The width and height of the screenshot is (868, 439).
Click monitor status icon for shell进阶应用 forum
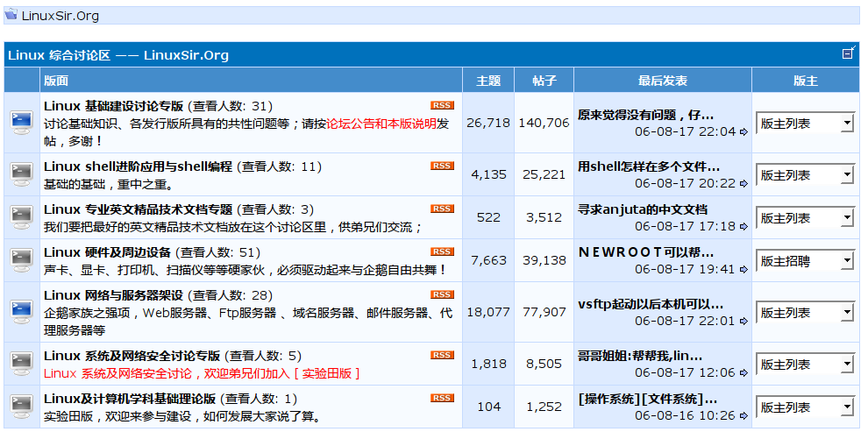(22, 174)
